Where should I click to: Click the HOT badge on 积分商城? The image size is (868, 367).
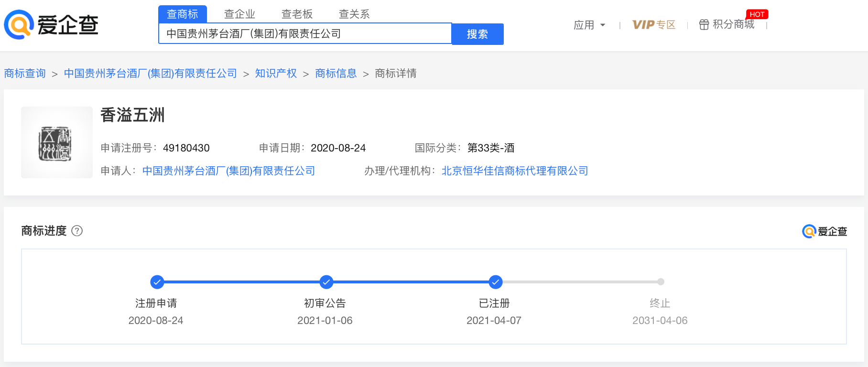[757, 14]
